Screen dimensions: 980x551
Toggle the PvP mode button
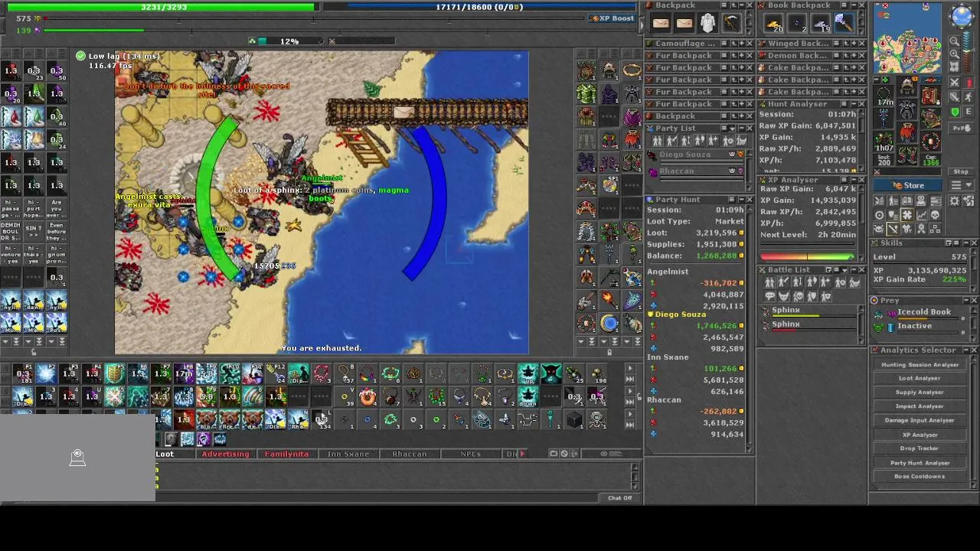point(962,128)
